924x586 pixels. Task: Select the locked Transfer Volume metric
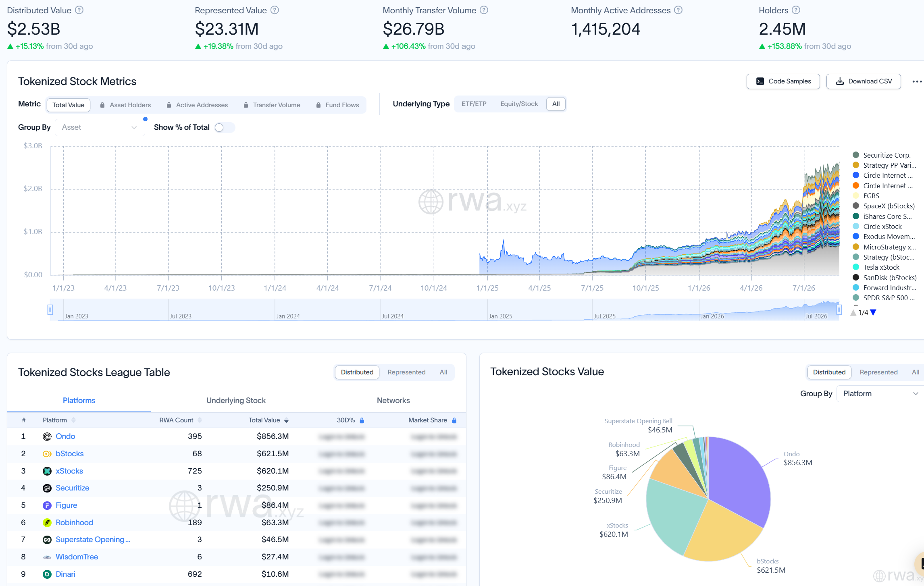tap(272, 105)
